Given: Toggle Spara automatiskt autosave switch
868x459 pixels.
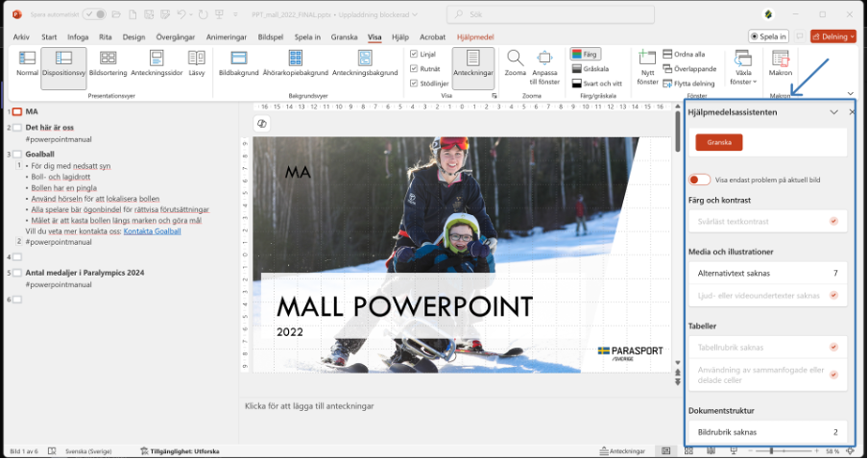Looking at the screenshot, I should [x=94, y=14].
